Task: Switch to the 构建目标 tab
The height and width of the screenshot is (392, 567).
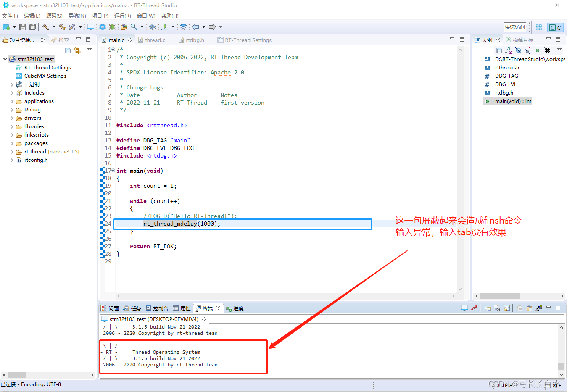Action: click(520, 40)
